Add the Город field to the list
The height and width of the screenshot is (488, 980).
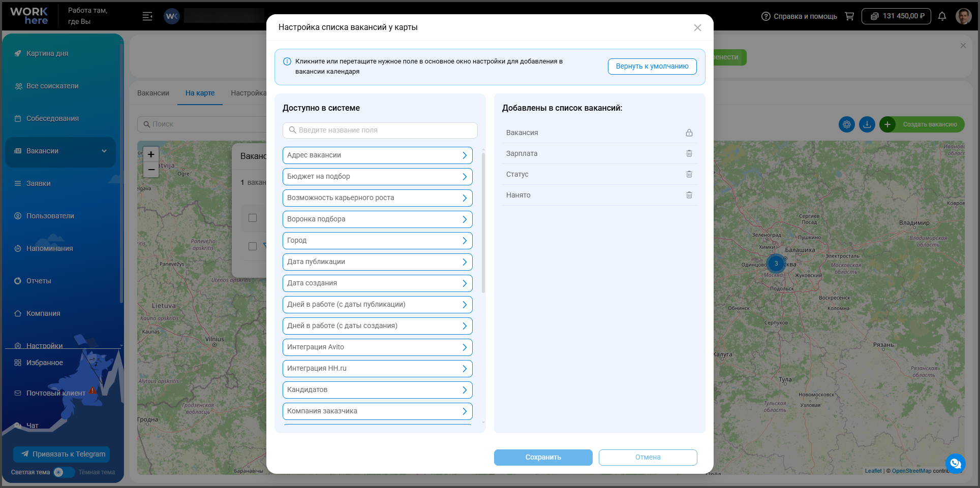(x=378, y=241)
